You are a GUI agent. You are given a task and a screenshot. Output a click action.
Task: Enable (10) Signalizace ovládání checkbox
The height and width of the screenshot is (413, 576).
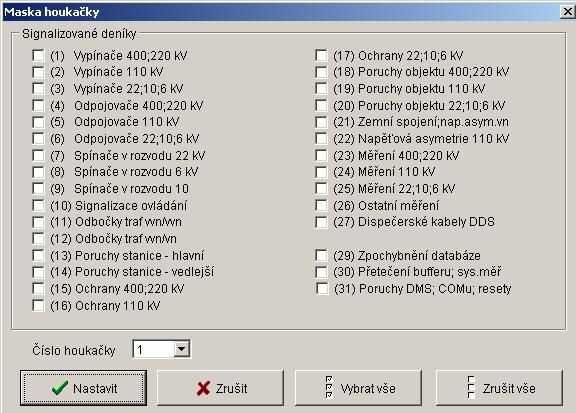click(x=38, y=205)
